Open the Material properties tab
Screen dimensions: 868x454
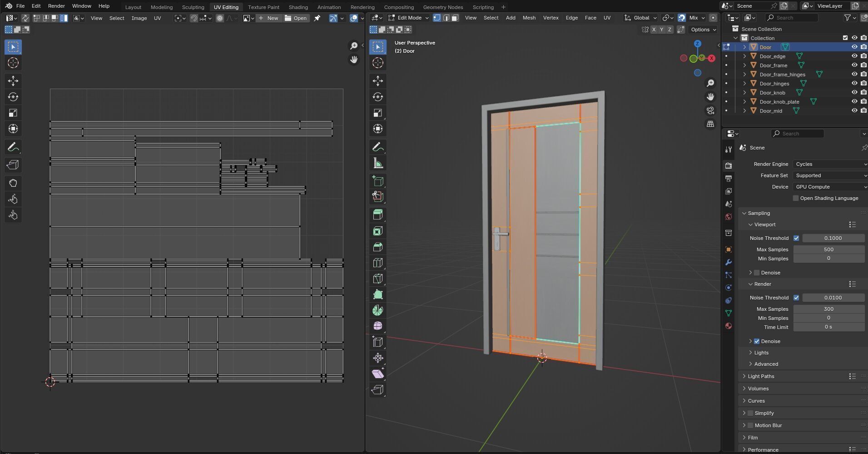click(729, 326)
